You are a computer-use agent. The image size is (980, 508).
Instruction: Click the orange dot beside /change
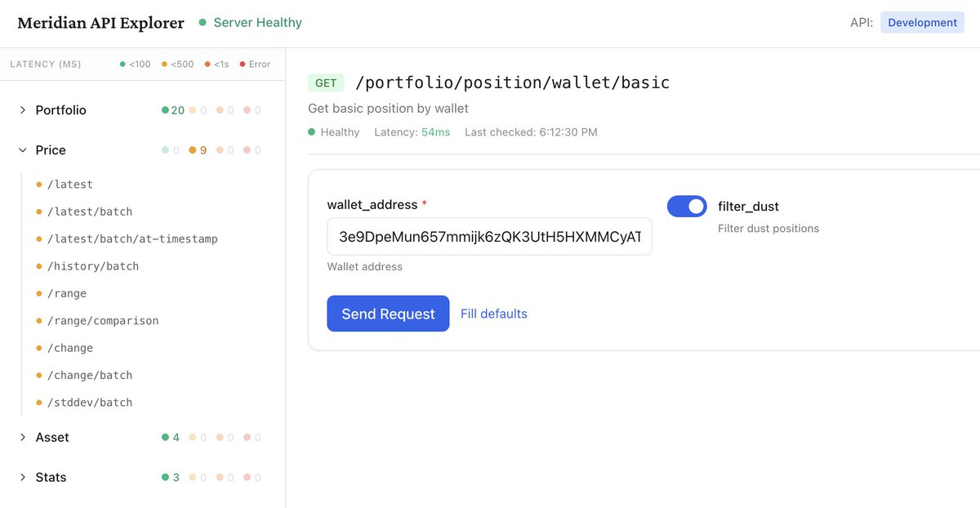point(38,348)
